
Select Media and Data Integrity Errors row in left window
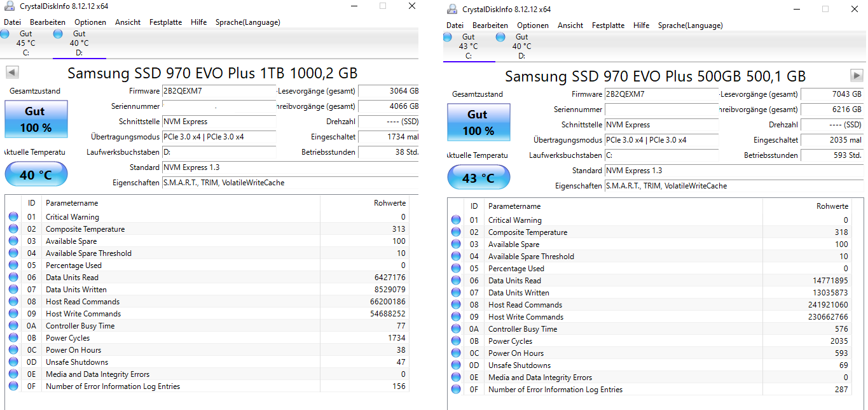coord(207,374)
